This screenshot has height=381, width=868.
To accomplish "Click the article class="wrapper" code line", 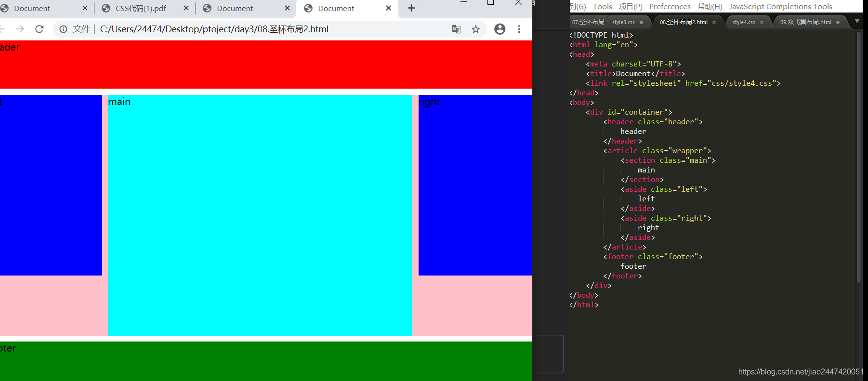I will click(657, 151).
